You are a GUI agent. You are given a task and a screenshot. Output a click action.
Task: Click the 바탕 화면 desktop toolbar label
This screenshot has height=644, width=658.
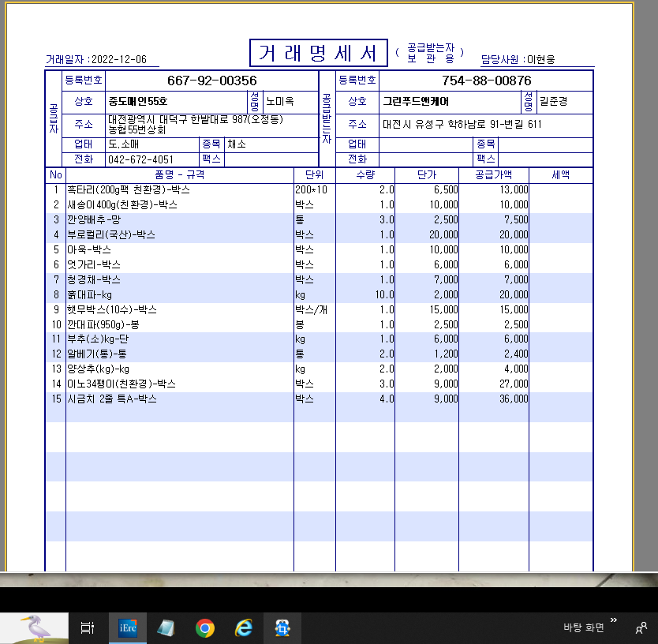click(x=583, y=628)
